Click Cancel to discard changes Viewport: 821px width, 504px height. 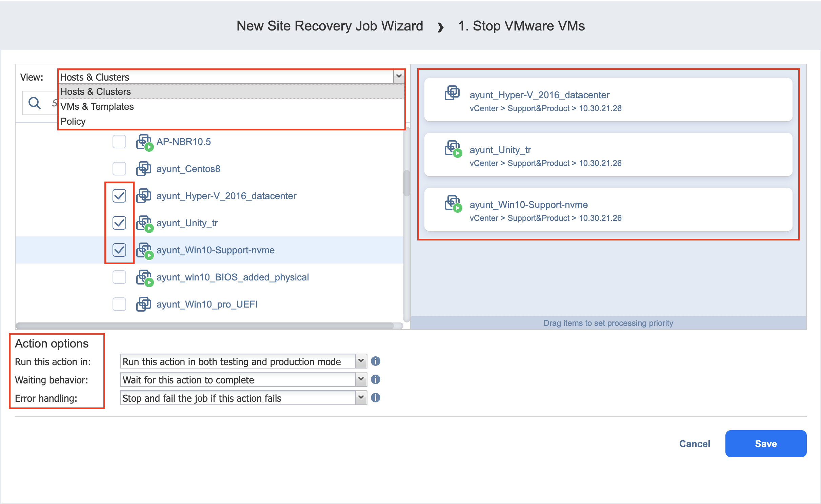tap(694, 444)
